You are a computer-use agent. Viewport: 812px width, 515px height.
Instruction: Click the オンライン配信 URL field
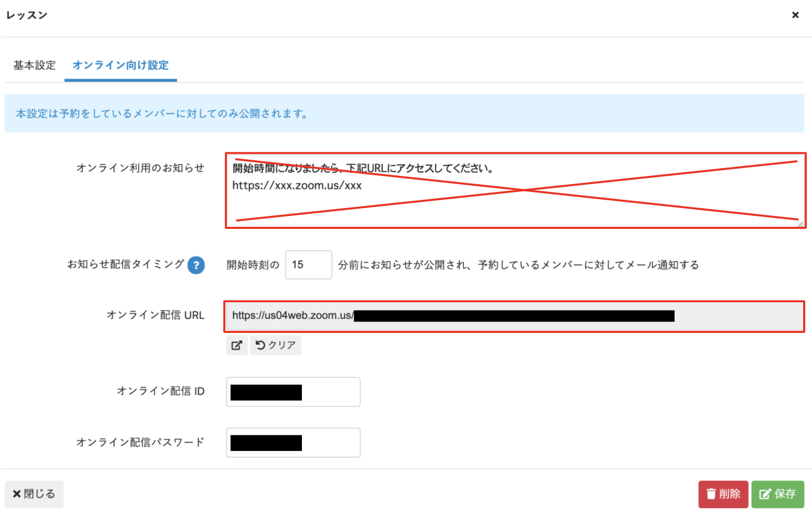tap(514, 316)
